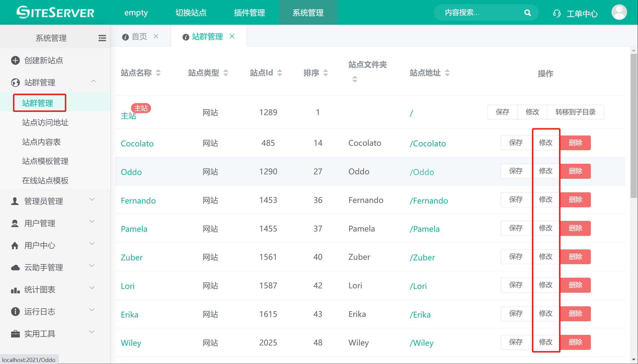Click the globe icon next to 站群管理

pos(15,82)
